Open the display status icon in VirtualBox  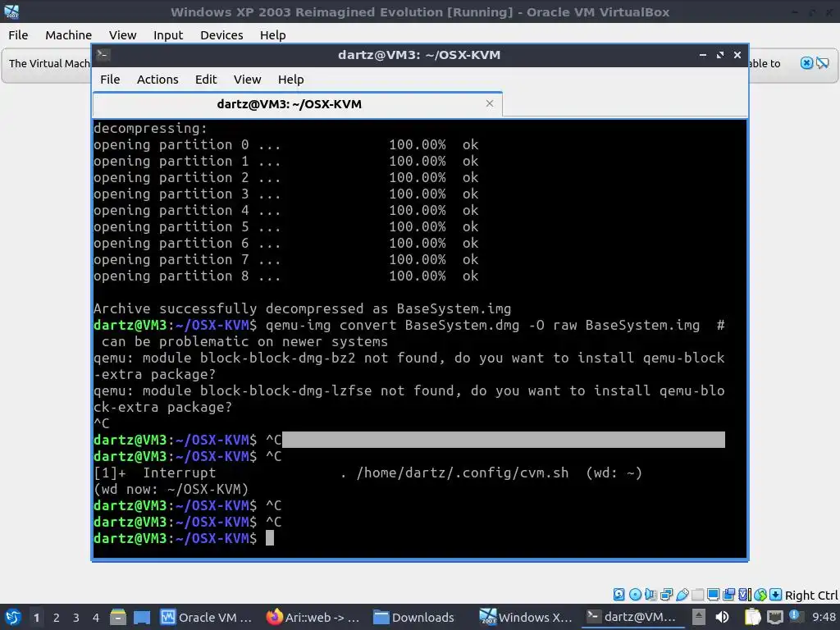coord(713,594)
